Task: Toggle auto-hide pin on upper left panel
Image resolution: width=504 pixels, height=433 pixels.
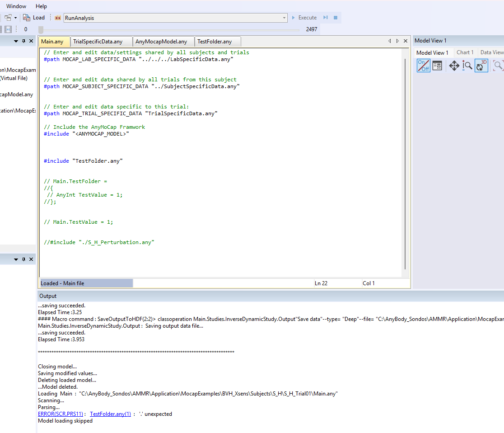Action: click(24, 41)
